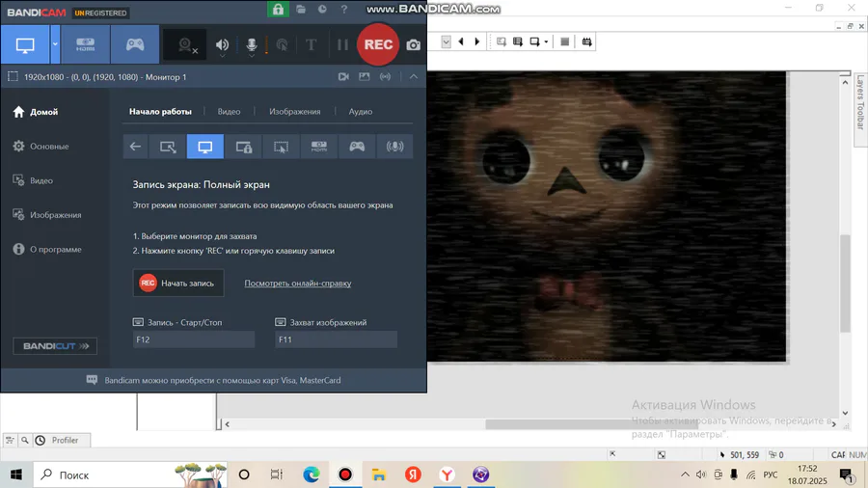Toggle the webcam overlay icon

pos(187,45)
